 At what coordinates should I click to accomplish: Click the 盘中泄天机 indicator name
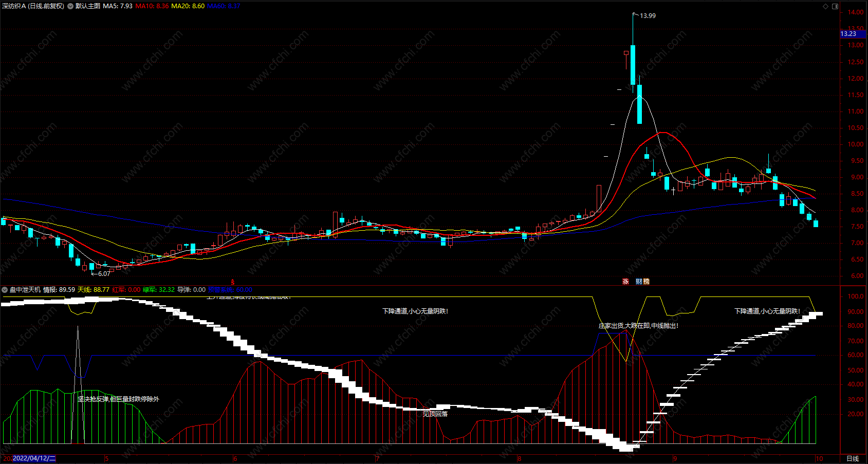pyautogui.click(x=25, y=290)
